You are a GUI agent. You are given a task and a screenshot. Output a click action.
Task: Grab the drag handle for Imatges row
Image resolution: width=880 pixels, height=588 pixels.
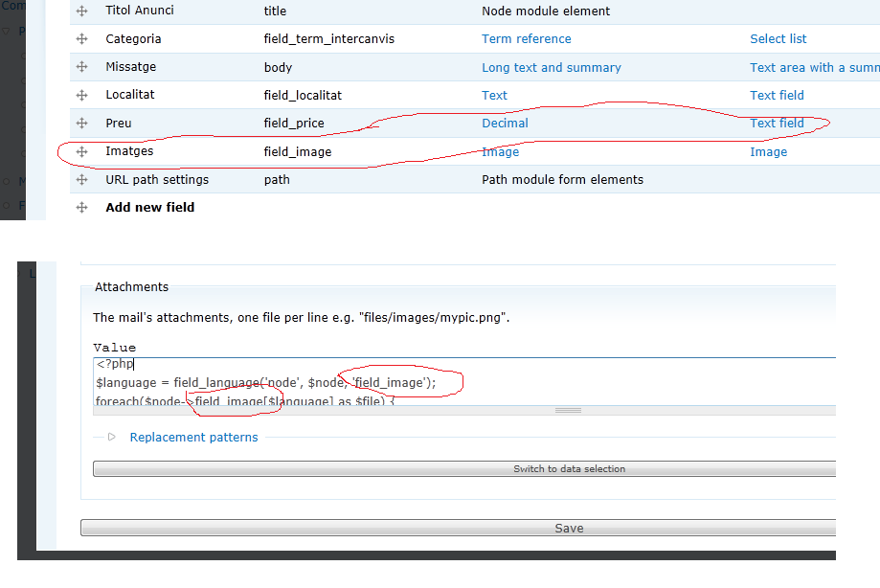coord(82,151)
